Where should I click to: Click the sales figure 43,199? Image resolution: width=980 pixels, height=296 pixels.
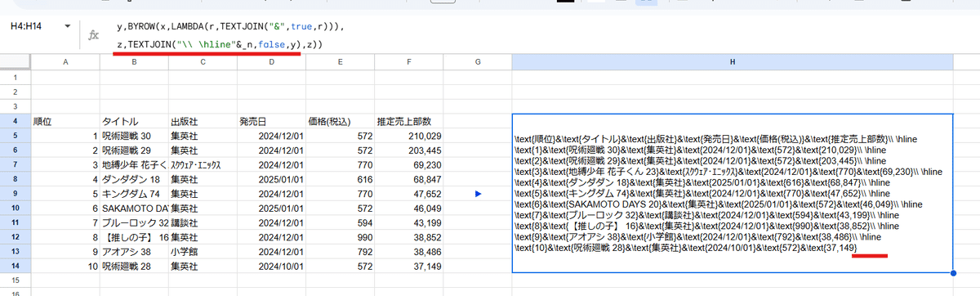[x=409, y=223]
